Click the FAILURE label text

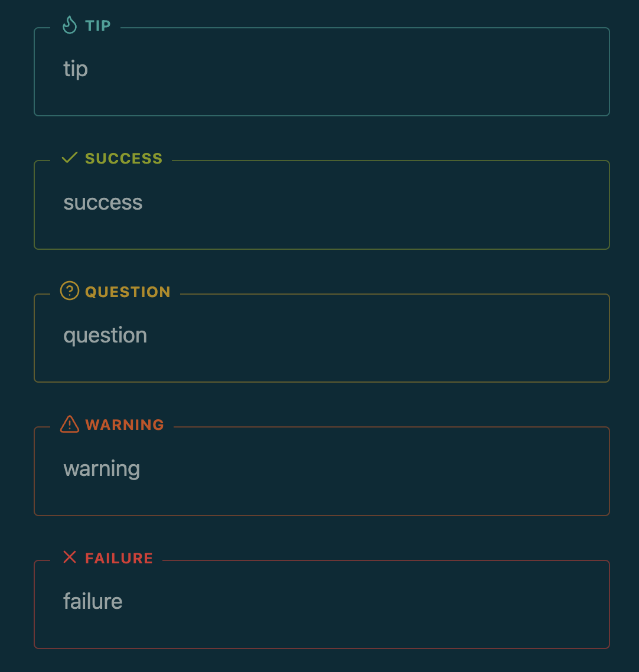(x=118, y=557)
